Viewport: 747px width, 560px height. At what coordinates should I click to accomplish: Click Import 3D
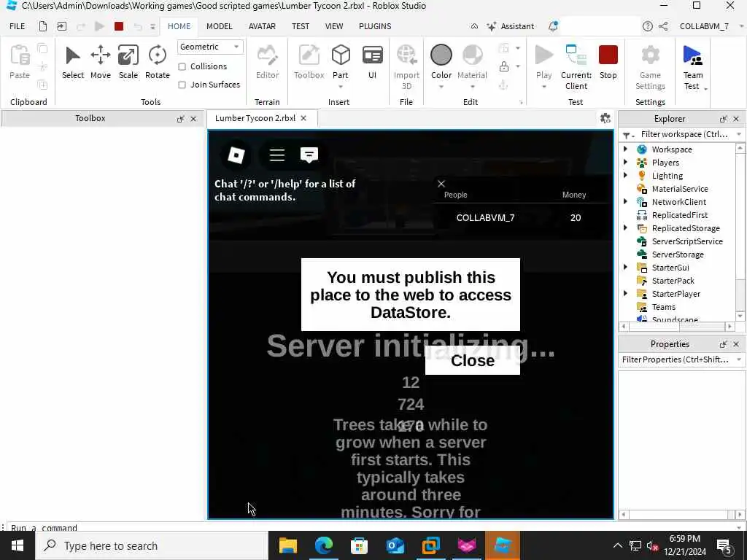click(406, 66)
